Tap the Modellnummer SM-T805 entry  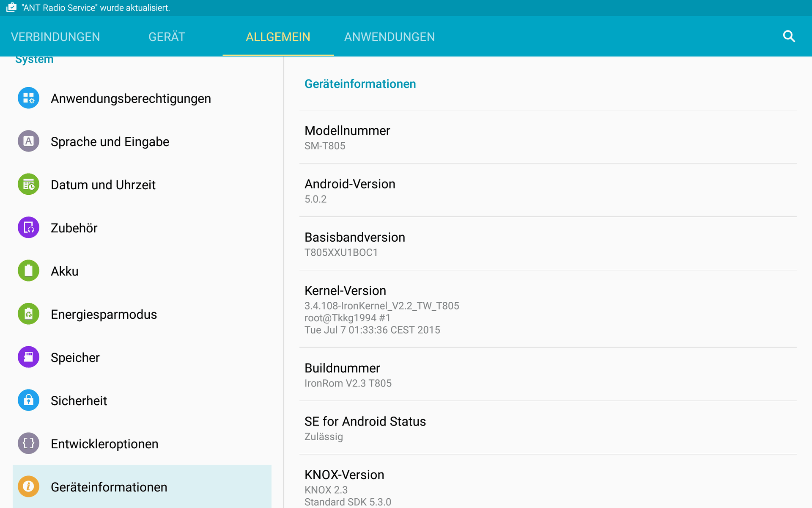[548, 137]
